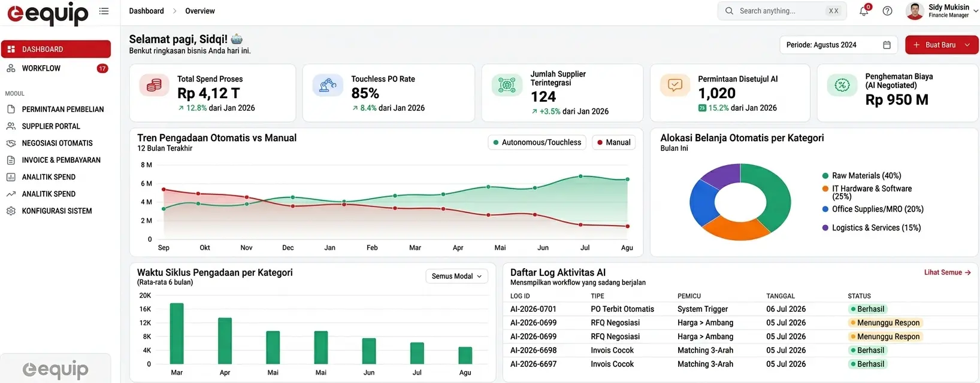Click the Dashboard breadcrumb link
The height and width of the screenshot is (383, 980).
click(146, 11)
